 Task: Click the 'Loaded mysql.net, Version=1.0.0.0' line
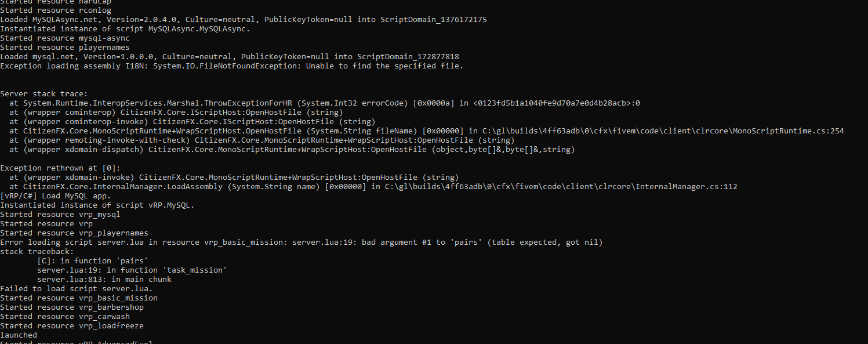point(230,56)
